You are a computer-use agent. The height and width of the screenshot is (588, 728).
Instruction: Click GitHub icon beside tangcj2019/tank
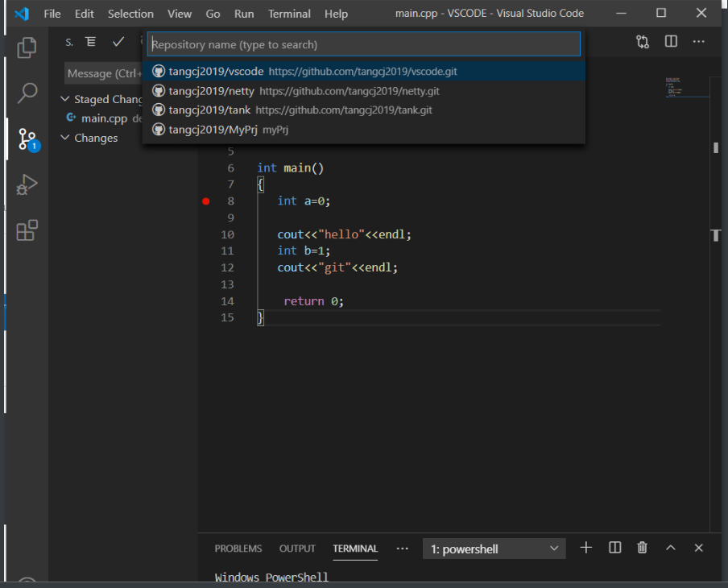159,110
